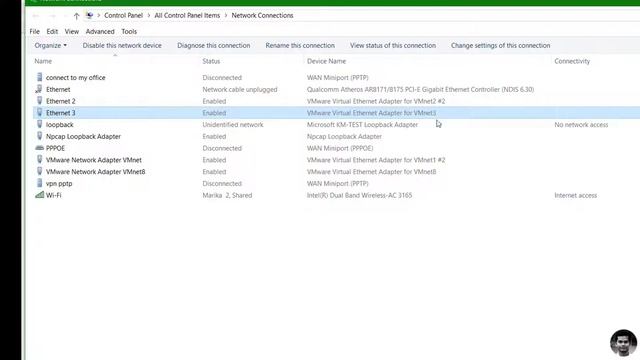Screen dimensions: 640x360
Task: Click the Control Panel address bar icon
Action: [89, 16]
